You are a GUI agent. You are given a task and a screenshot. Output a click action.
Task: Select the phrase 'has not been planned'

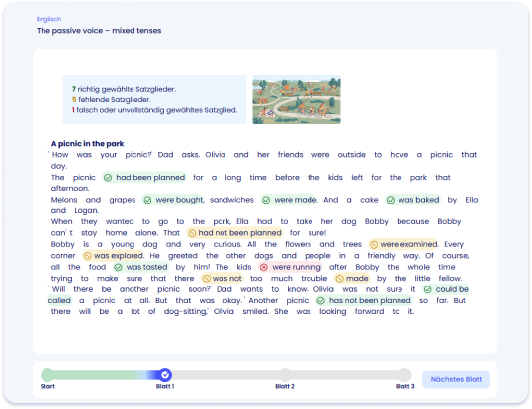[x=370, y=300]
